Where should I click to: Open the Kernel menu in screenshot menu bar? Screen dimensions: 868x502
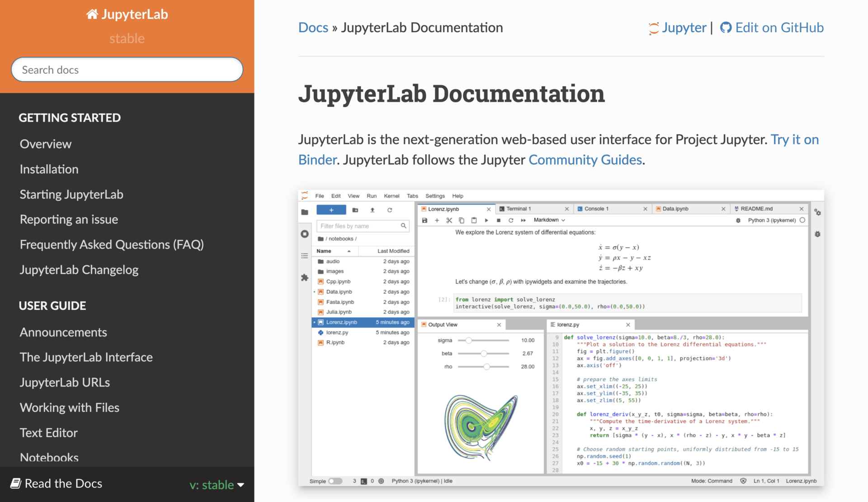[x=391, y=196]
